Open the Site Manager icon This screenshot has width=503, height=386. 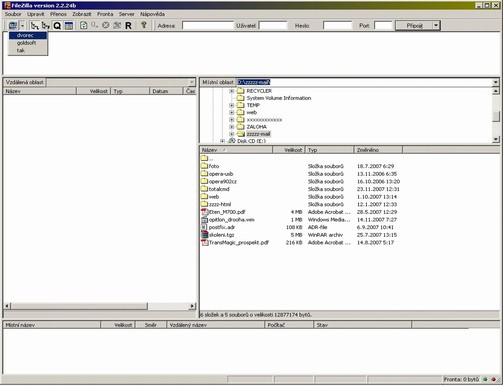pos(13,25)
